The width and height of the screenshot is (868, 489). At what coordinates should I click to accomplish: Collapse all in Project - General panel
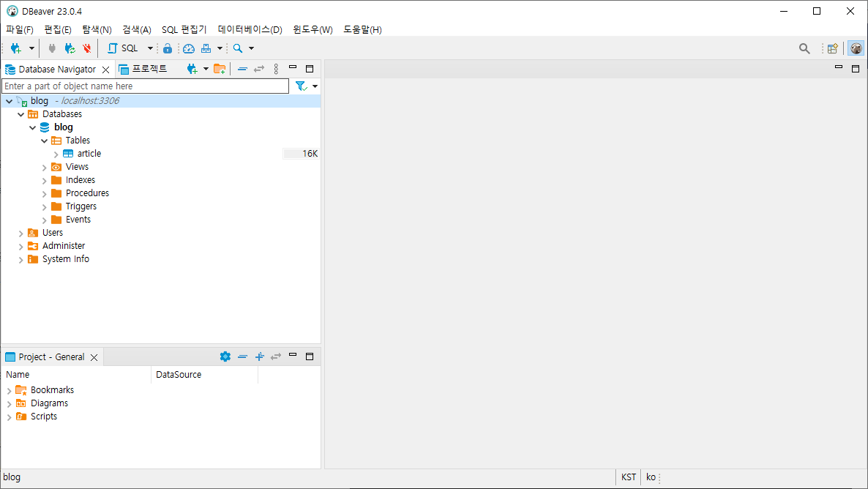click(x=242, y=357)
